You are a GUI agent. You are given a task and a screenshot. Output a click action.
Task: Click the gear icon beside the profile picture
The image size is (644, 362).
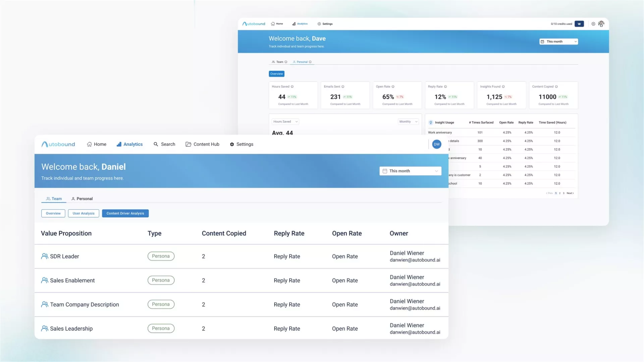593,24
